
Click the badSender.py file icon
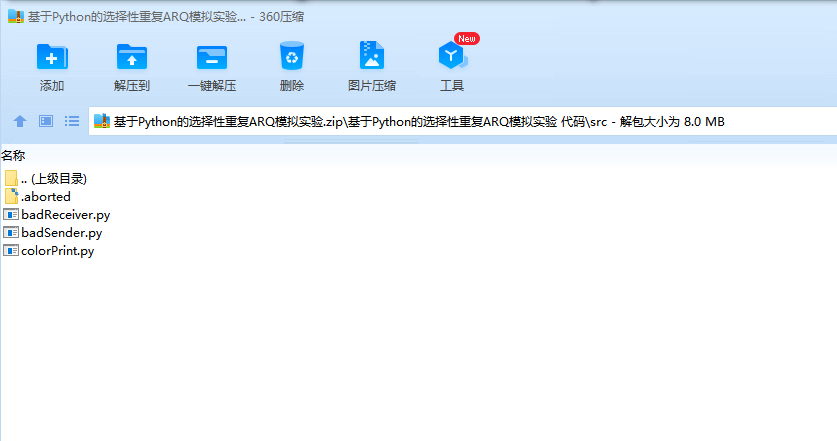[x=11, y=233]
